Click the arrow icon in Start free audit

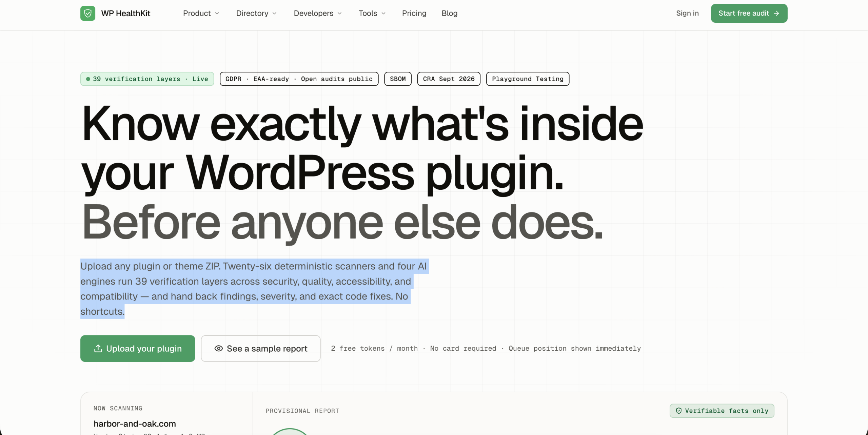click(x=776, y=13)
